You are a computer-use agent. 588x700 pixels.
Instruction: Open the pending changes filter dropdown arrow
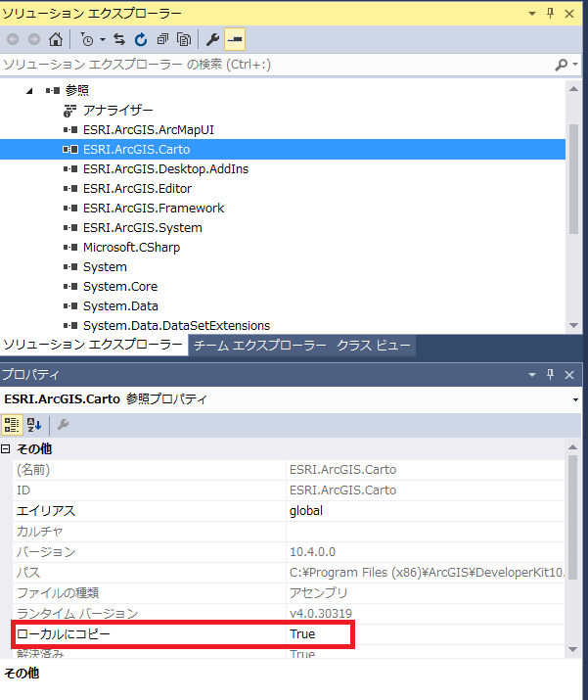(103, 40)
